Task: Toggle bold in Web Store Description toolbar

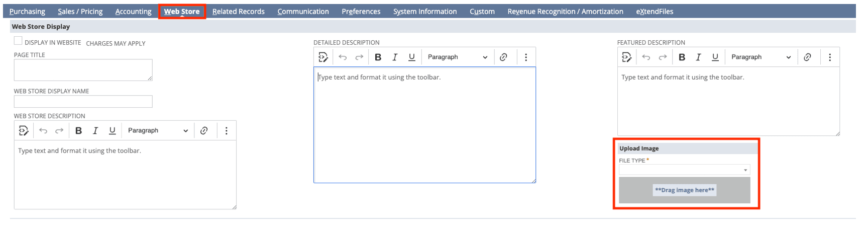Action: [78, 131]
